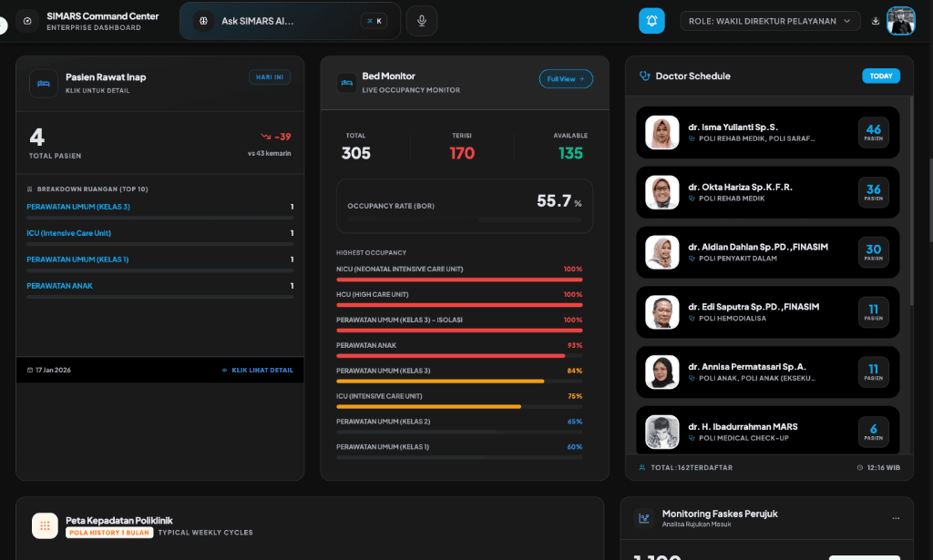
Task: Click the Doctor Schedule stethoscope icon
Action: click(x=645, y=76)
